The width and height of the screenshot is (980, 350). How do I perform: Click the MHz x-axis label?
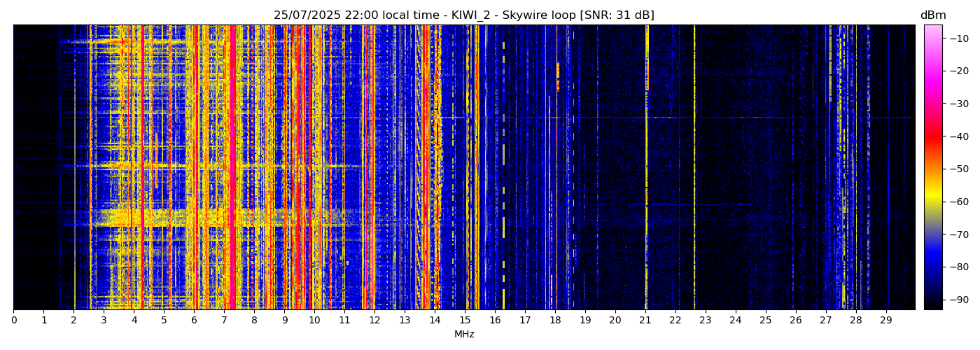point(464,335)
